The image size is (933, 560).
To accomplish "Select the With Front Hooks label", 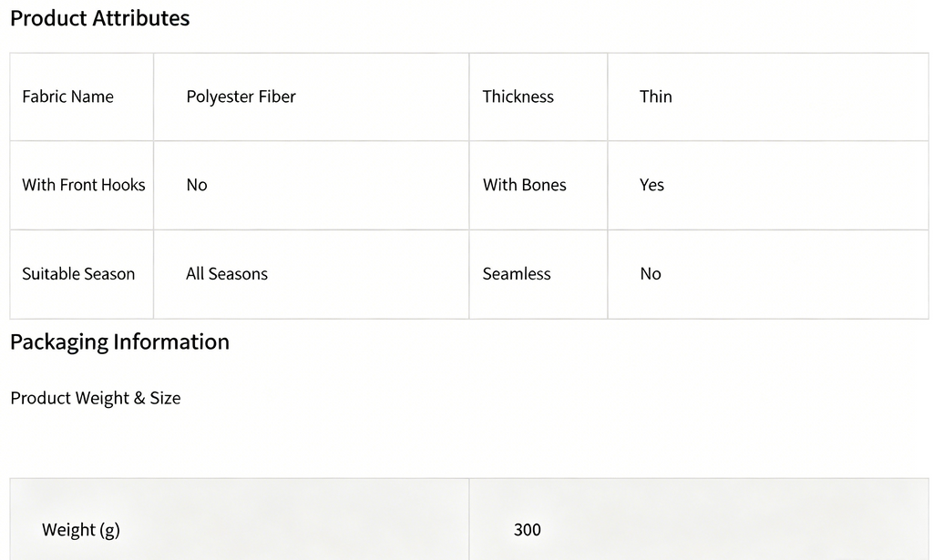I will 83,185.
